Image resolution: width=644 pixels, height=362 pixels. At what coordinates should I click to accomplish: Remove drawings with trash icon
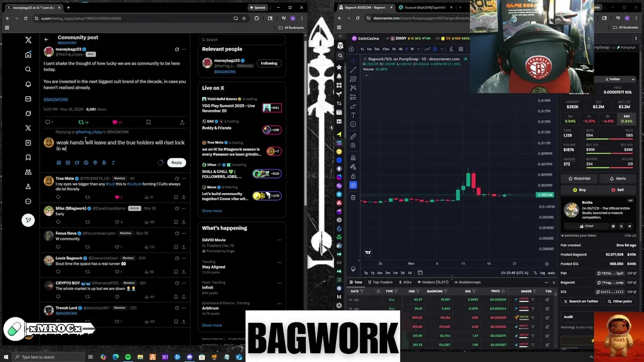click(x=353, y=198)
